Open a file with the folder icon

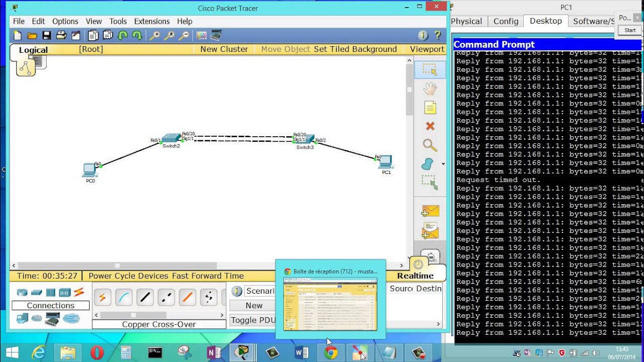(32, 35)
